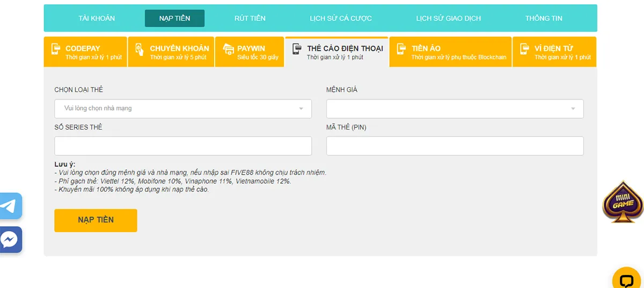Click the 'SỐ SERIES THẺ' label
Image resolution: width=644 pixels, height=288 pixels.
[78, 127]
